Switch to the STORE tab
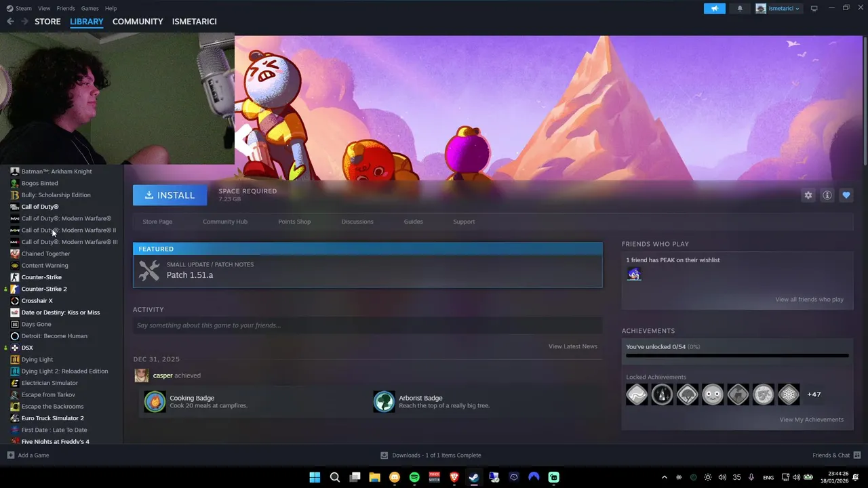 point(47,22)
